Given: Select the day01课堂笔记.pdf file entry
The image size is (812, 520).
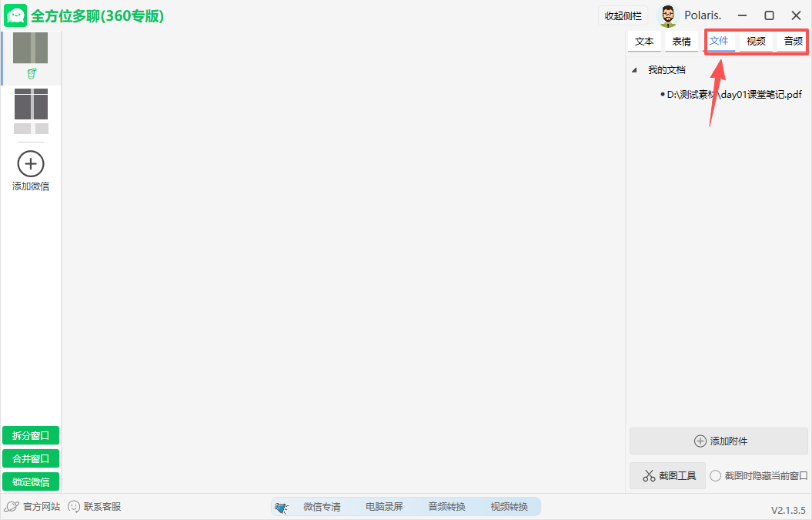Looking at the screenshot, I should click(731, 93).
